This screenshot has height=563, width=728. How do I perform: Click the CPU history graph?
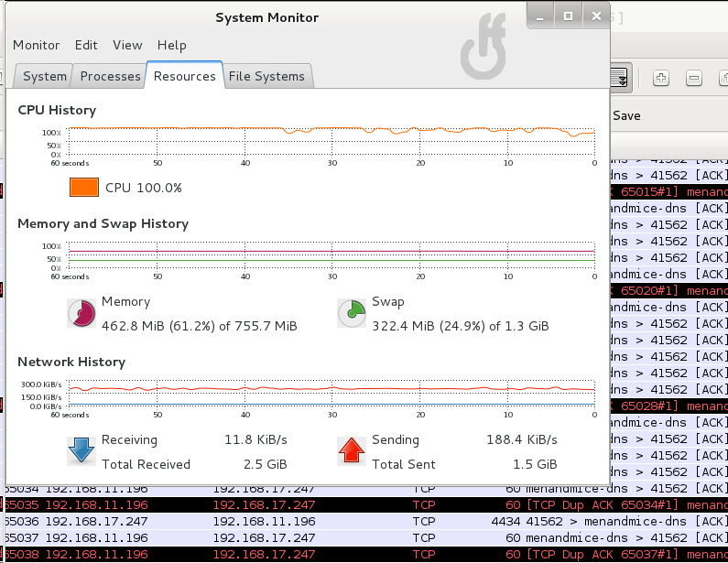coord(331,142)
